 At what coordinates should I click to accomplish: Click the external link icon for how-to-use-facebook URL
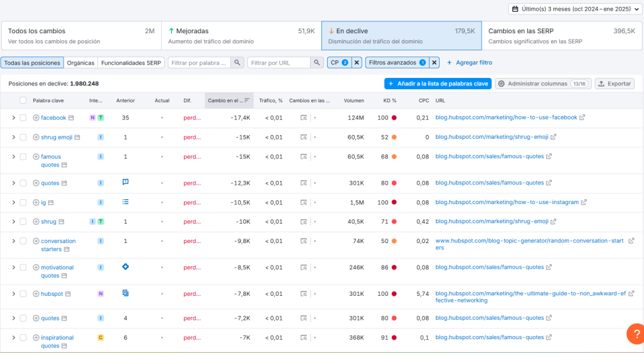[582, 117]
